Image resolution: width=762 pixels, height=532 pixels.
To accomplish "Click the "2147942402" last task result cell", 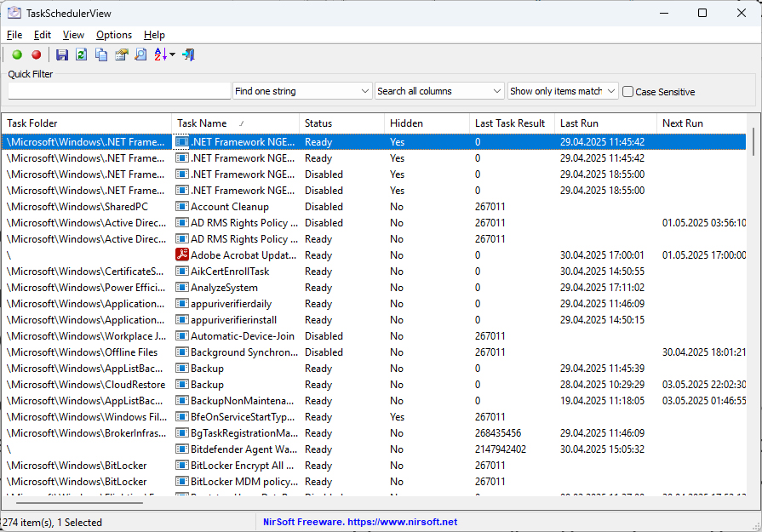I will tap(501, 449).
